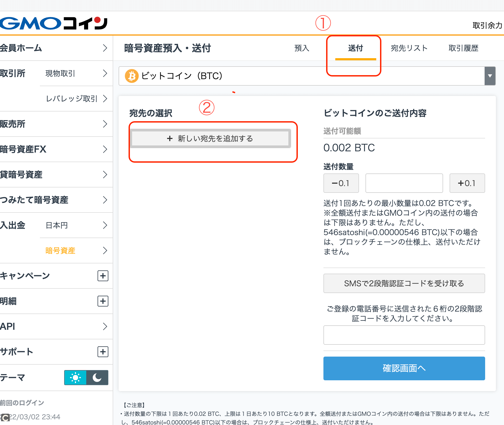Open 日本円 under 入出金
This screenshot has height=425, width=504.
click(76, 225)
